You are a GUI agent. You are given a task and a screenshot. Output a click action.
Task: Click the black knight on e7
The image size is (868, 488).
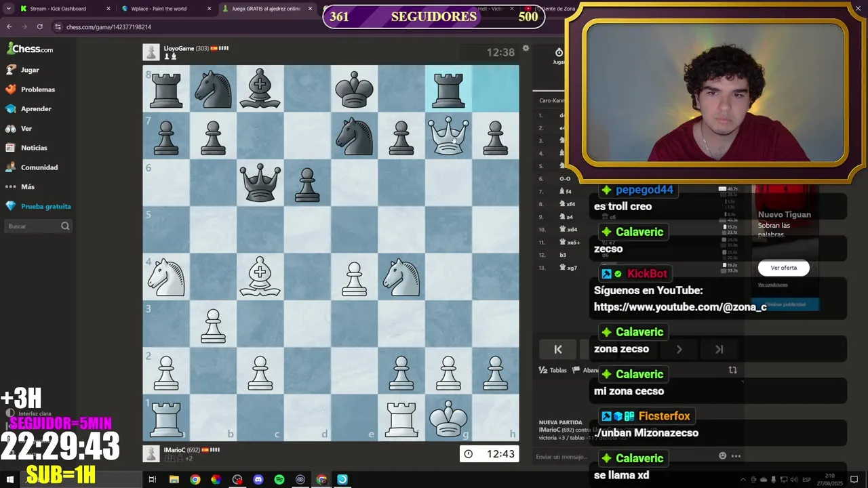(354, 136)
